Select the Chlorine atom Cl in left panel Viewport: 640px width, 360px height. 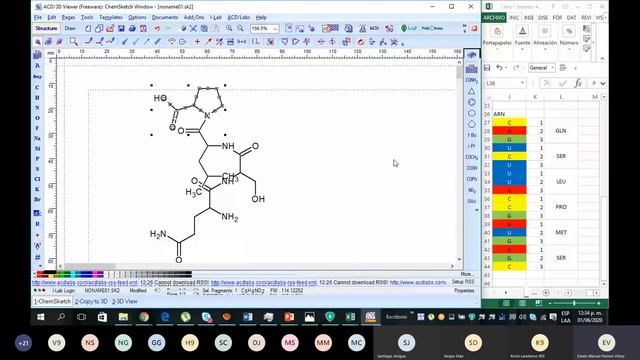(38, 179)
